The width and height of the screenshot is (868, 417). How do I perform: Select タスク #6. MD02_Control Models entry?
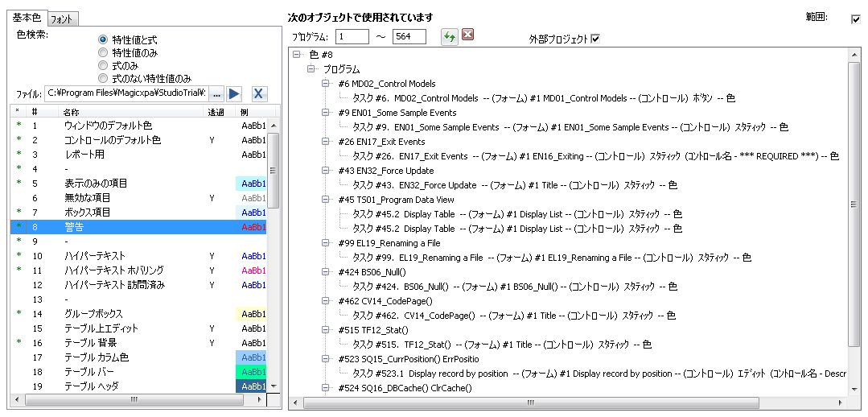pos(544,98)
